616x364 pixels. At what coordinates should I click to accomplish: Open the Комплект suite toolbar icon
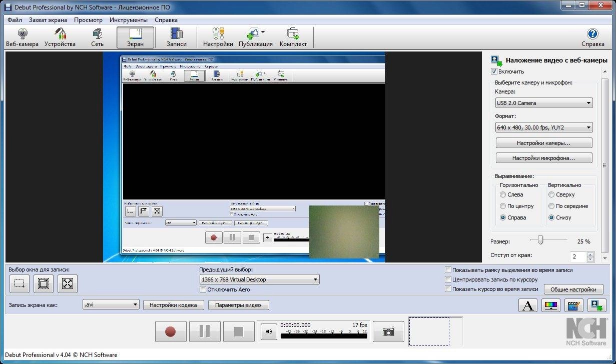(x=293, y=38)
